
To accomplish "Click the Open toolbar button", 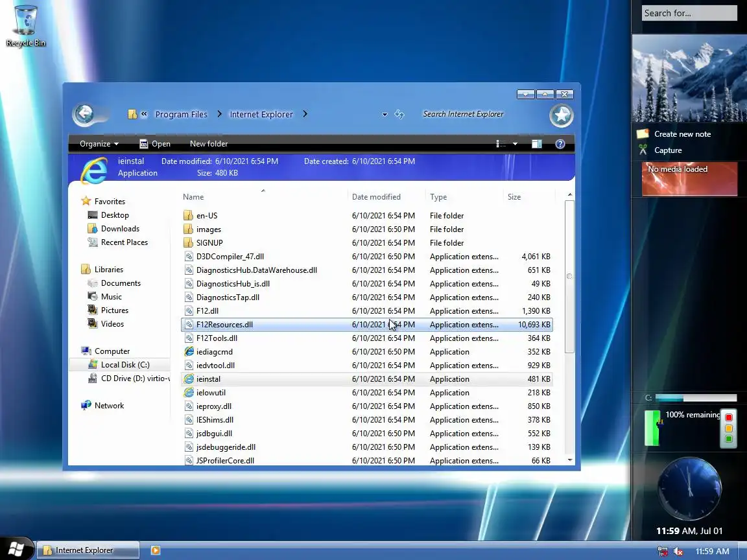I will point(155,144).
